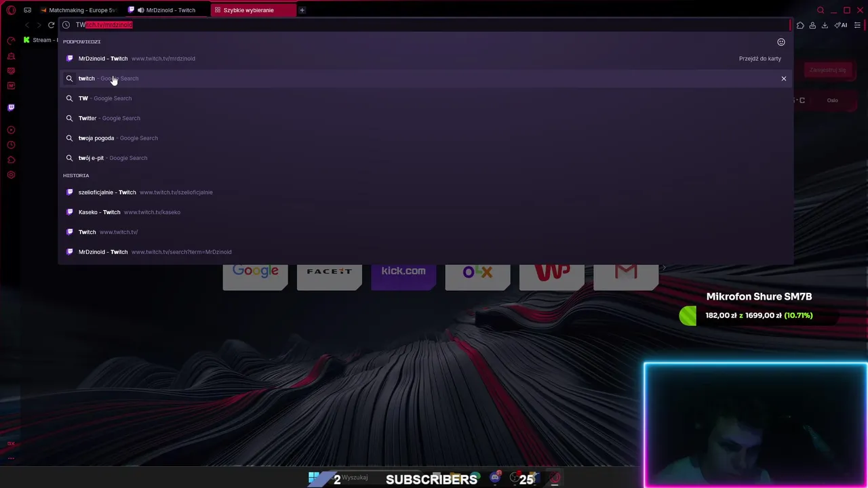Screen dimensions: 868x488
Task: Open the Twitch icon in sidebar
Action: click(x=11, y=107)
